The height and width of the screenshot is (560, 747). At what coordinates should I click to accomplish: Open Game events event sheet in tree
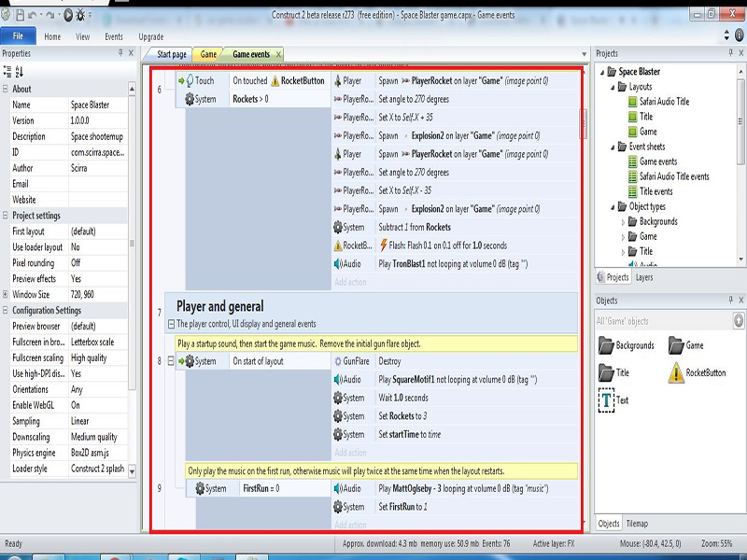(653, 161)
